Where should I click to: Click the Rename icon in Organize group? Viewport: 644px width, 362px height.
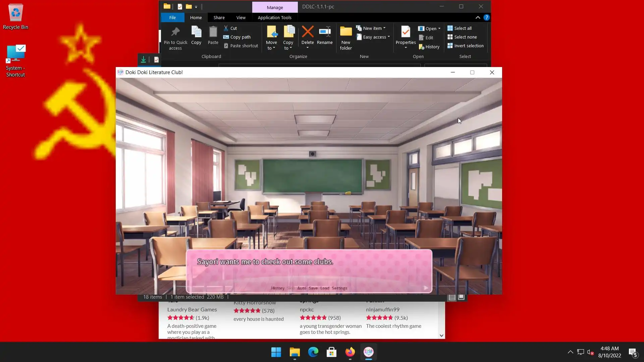pos(325,32)
